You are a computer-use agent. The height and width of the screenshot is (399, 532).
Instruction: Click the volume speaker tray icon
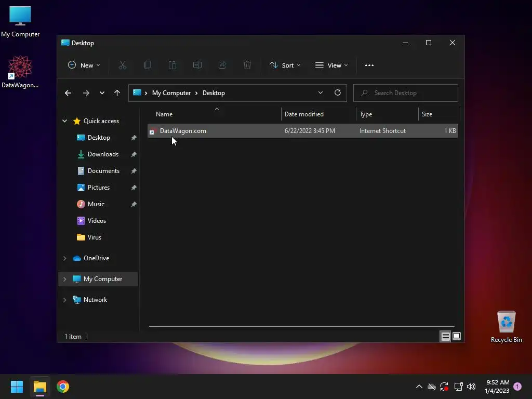pyautogui.click(x=471, y=387)
